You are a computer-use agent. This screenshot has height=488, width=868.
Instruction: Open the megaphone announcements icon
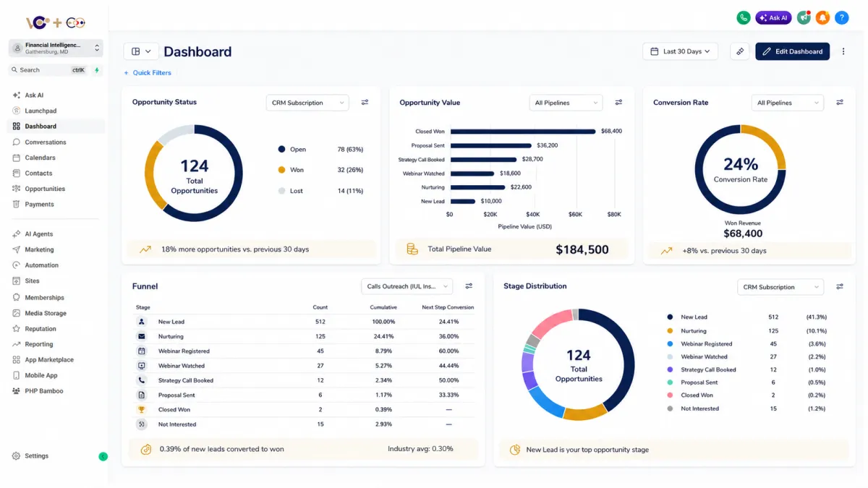coord(804,18)
